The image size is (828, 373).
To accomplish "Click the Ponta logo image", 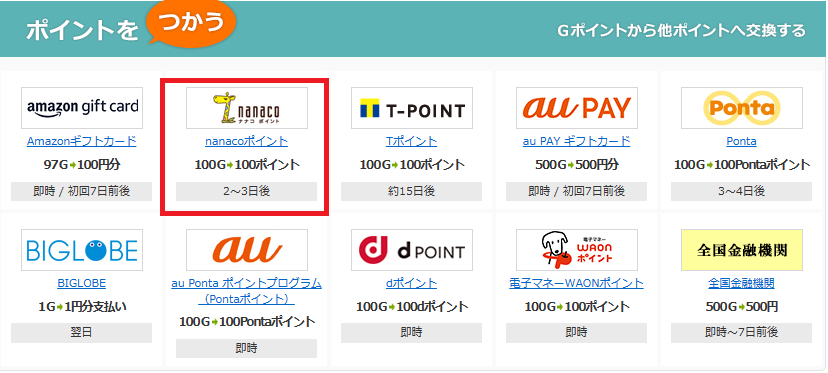I will click(741, 108).
